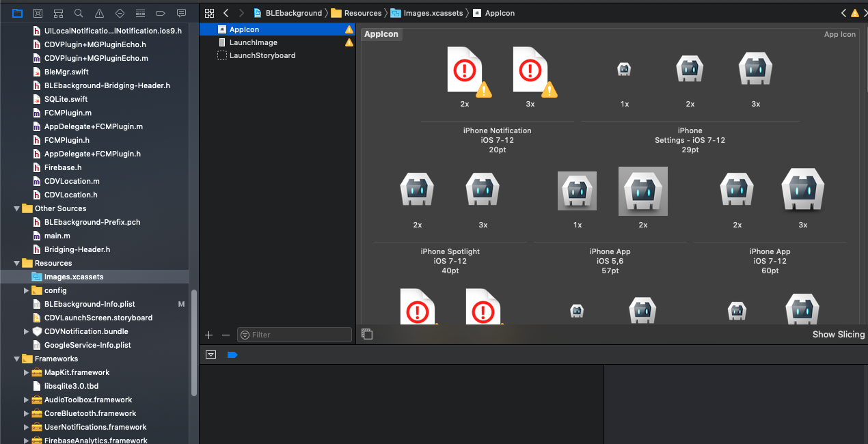Viewport: 868px width, 444px height.
Task: Open the Breakpoint navigator
Action: point(161,13)
